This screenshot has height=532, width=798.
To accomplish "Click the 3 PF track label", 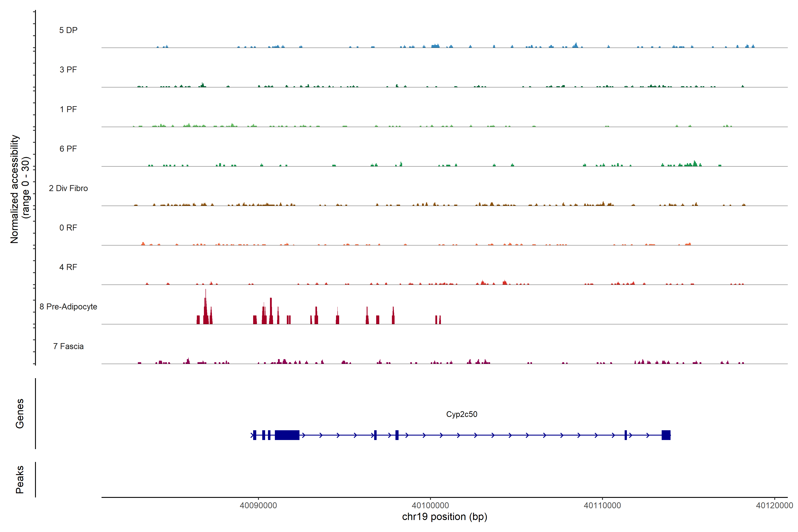I will pyautogui.click(x=68, y=70).
